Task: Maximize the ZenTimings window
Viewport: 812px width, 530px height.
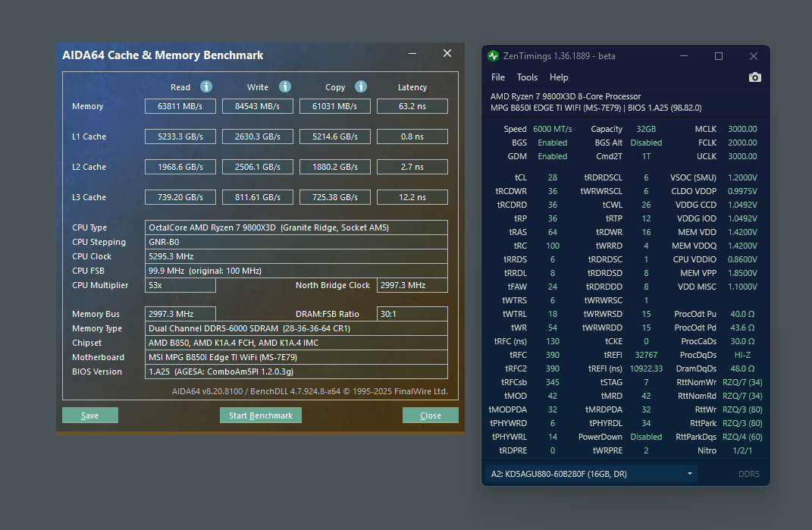Action: (x=719, y=56)
